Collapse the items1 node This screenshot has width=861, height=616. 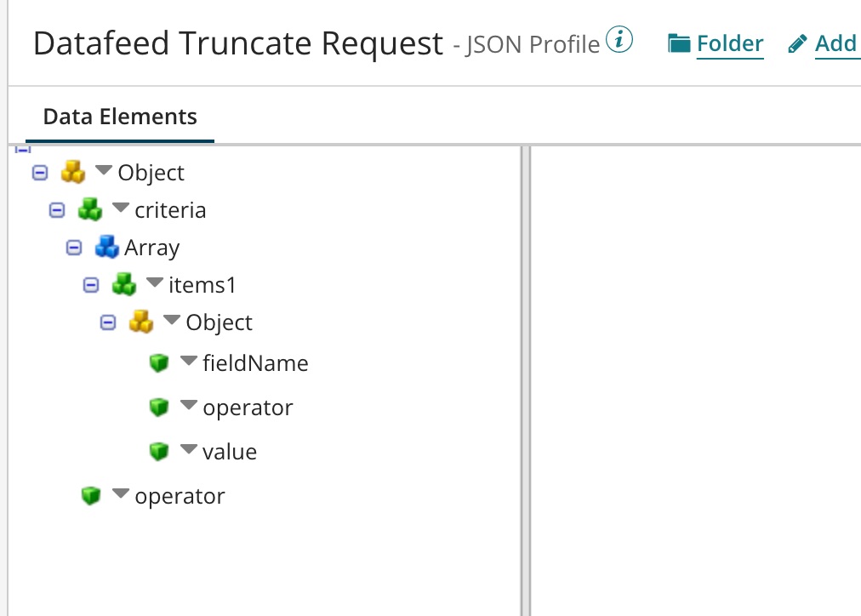point(90,284)
